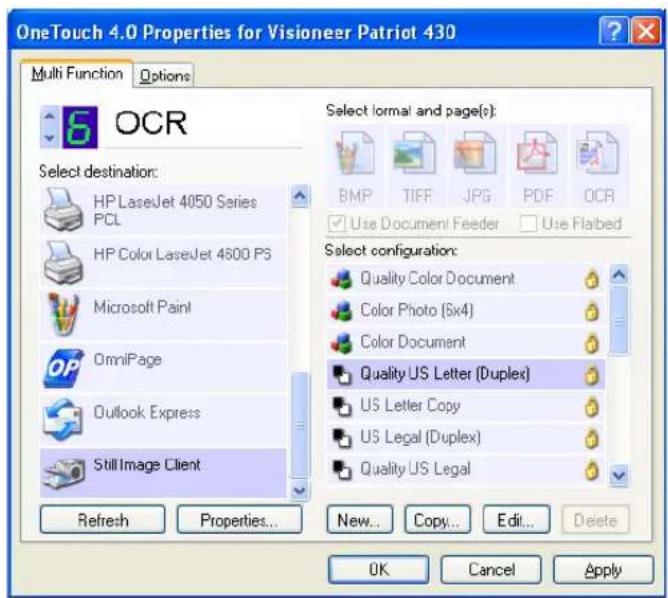Select "Quality US Legal" configuration
Viewport: 668px width, 598px height.
pos(466,470)
